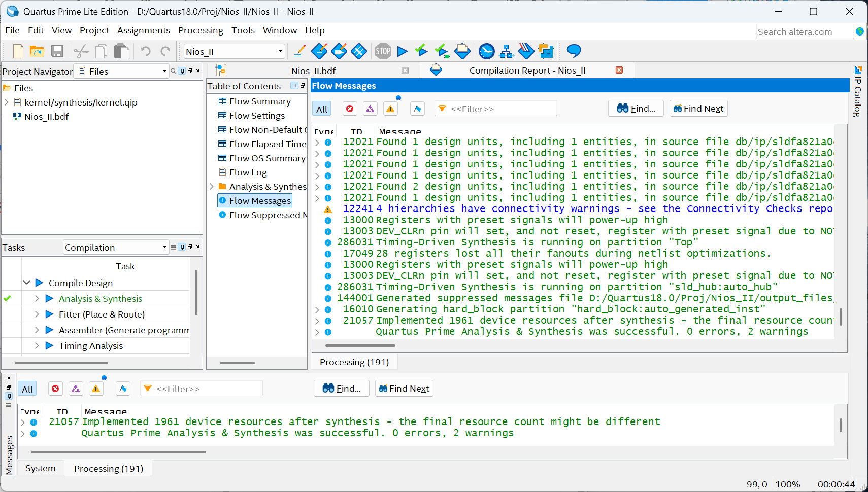Close the Compilation Report tab
The image size is (868, 492).
(619, 70)
